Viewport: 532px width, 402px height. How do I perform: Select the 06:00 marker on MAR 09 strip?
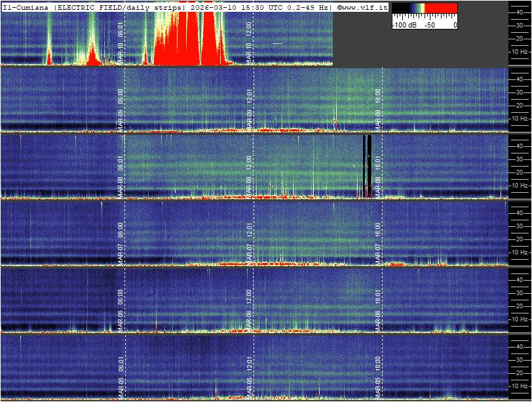[121, 96]
